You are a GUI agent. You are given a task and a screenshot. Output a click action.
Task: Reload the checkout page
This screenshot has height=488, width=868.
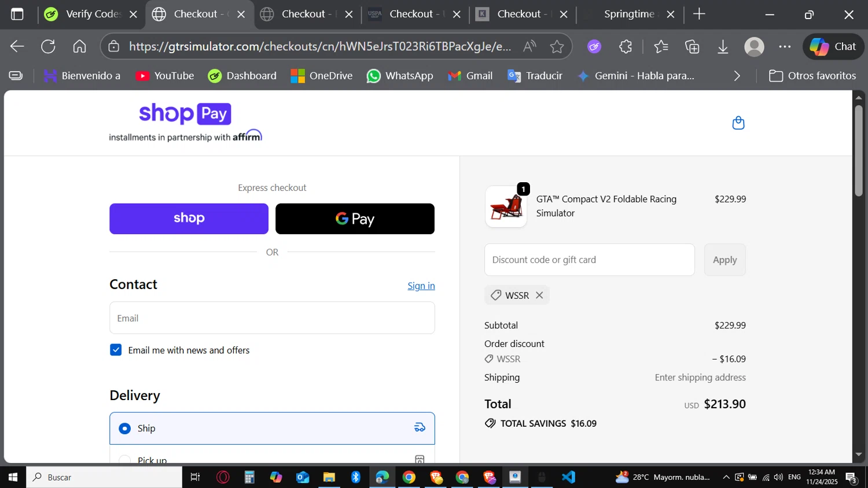tap(49, 46)
